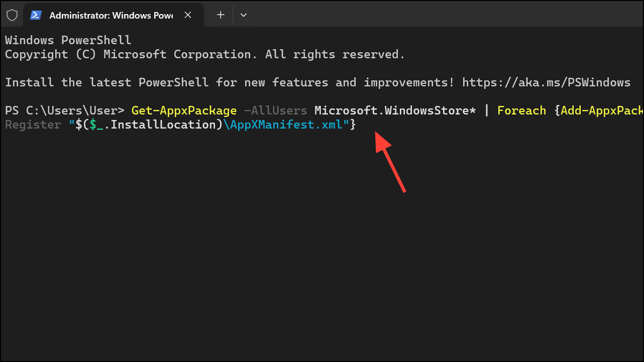Click the plus icon to open a new tab
This screenshot has height=362, width=644.
click(220, 15)
